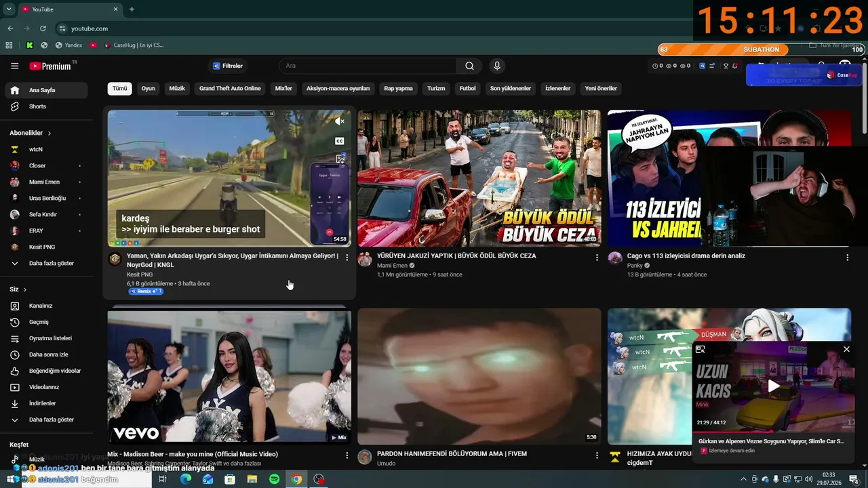Select the Turizm filter chip

click(436, 89)
